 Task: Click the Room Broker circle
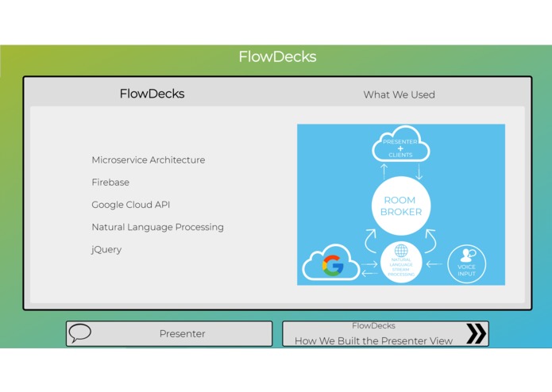tap(401, 206)
